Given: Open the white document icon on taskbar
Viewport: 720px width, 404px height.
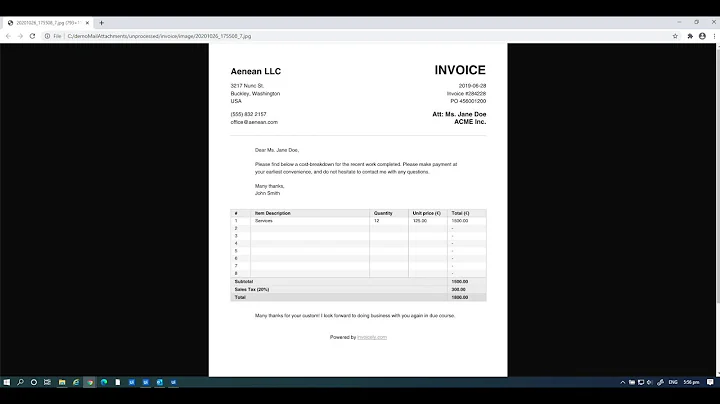Looking at the screenshot, I should (x=118, y=382).
